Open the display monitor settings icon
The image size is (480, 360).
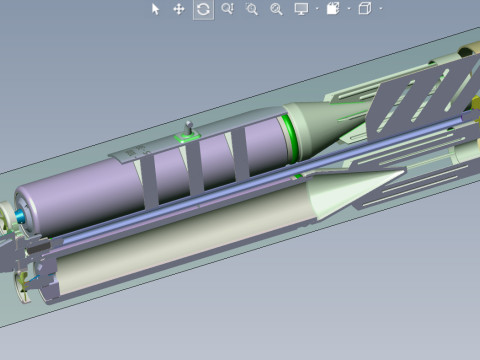coord(301,9)
